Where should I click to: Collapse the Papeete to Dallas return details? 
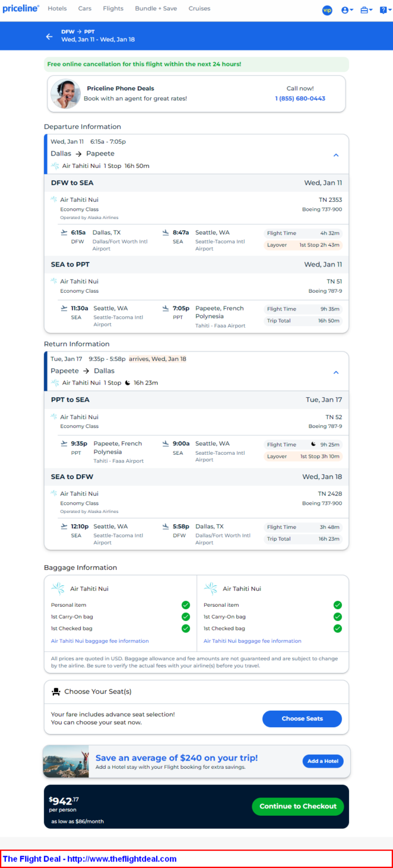[336, 372]
